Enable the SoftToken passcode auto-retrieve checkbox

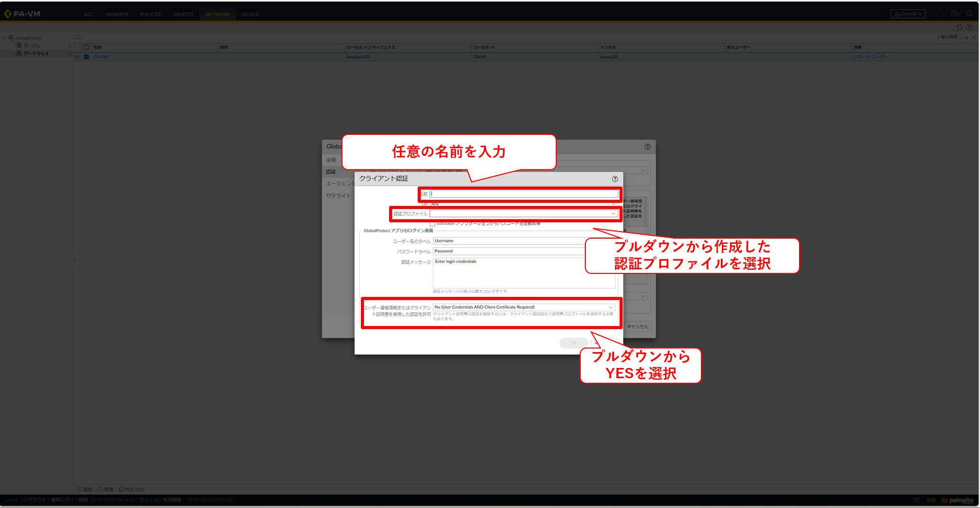(432, 224)
